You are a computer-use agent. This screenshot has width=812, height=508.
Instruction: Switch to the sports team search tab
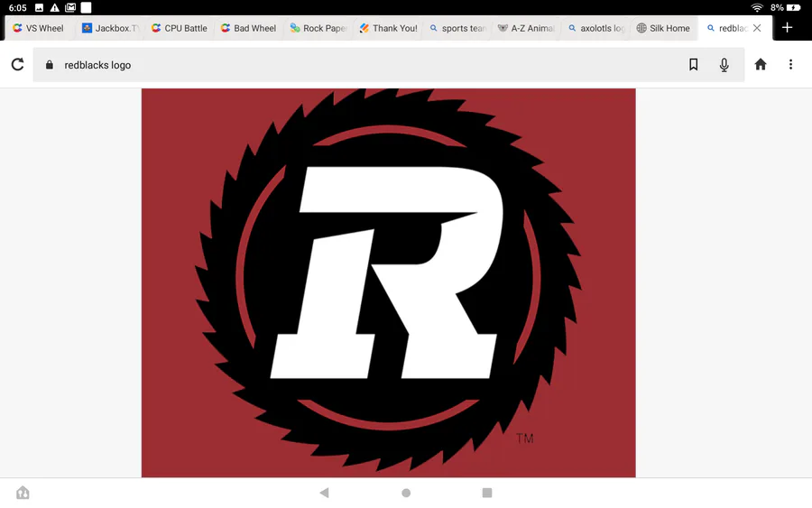tap(457, 28)
